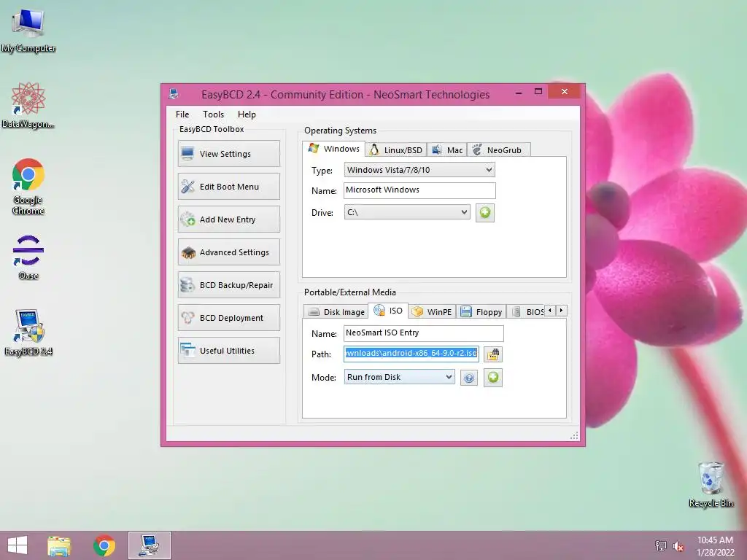The width and height of the screenshot is (747, 560).
Task: Switch to the BIOS tab
Action: click(x=527, y=312)
